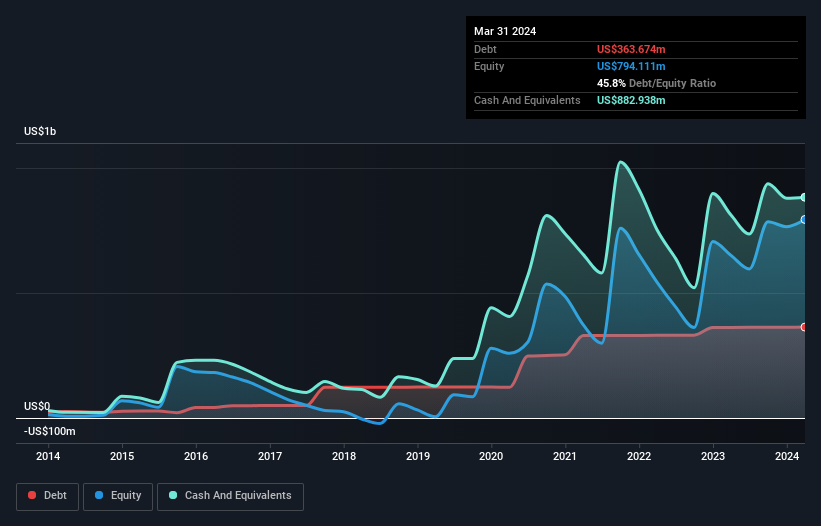821x526 pixels.
Task: Click the 45.8% Debt/Equity Ratio text
Action: click(x=656, y=83)
